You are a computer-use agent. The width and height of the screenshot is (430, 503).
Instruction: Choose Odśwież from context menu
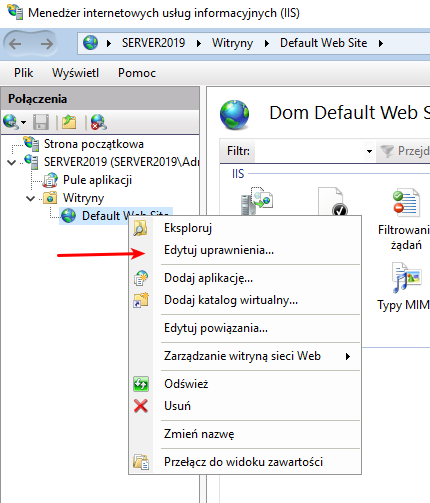point(186,384)
